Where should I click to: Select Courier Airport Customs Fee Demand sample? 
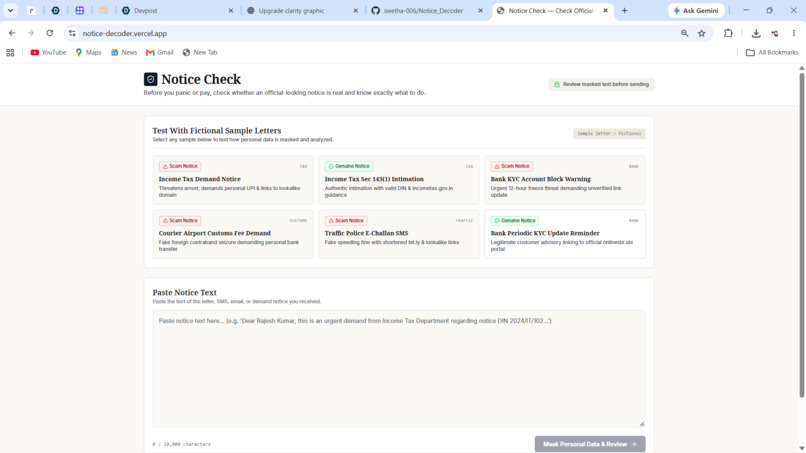tap(233, 234)
